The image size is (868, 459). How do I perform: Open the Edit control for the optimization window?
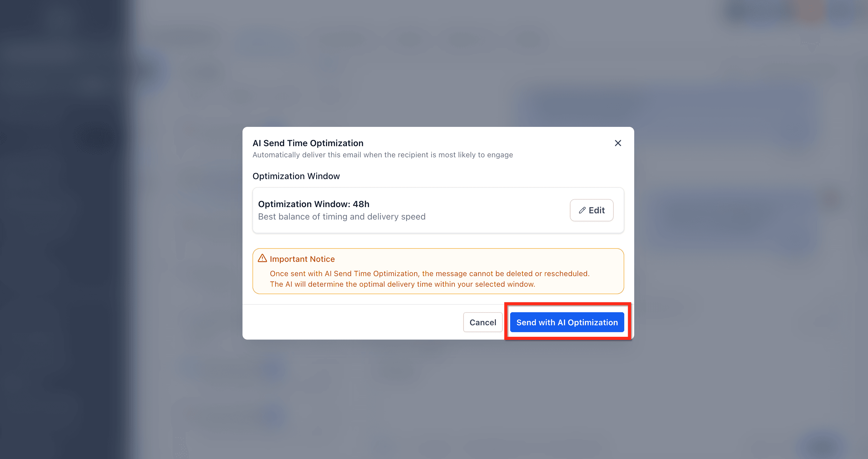591,210
